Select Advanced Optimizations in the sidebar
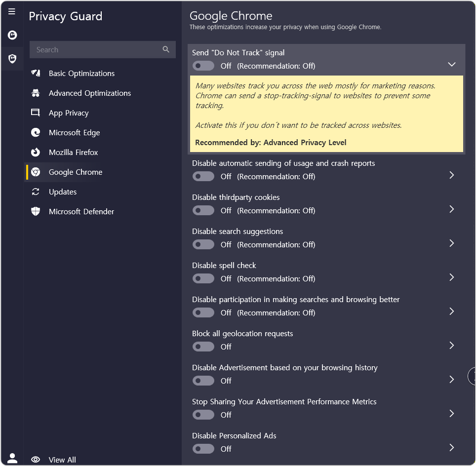 [x=35, y=93]
